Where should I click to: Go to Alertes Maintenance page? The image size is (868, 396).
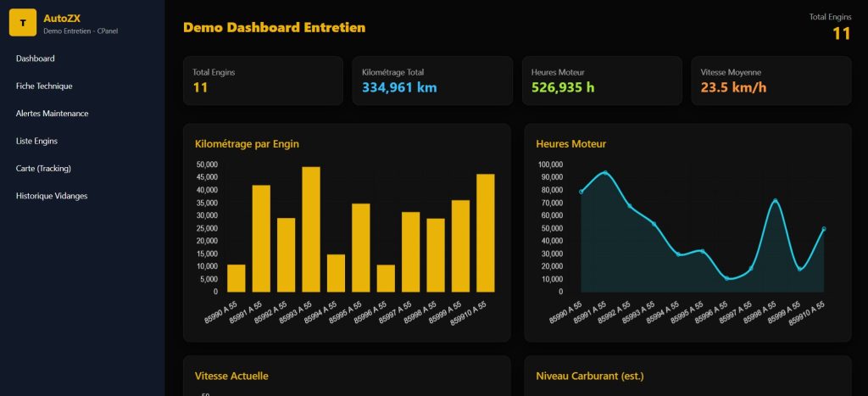tap(52, 114)
